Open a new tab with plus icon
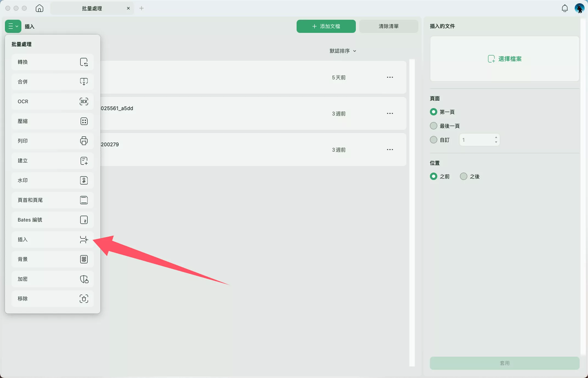Image resolution: width=588 pixels, height=378 pixels. coord(142,8)
